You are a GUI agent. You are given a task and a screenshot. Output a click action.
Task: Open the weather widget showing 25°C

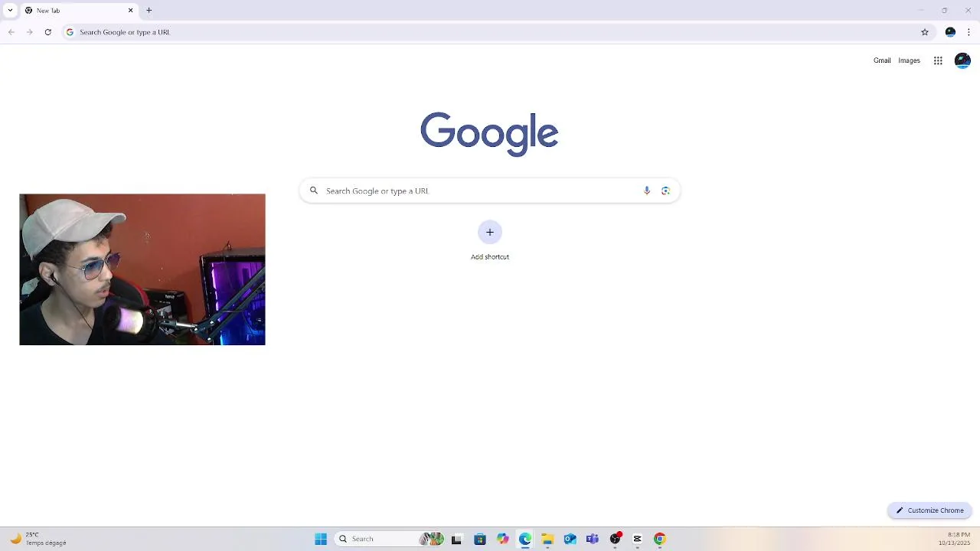tap(38, 539)
